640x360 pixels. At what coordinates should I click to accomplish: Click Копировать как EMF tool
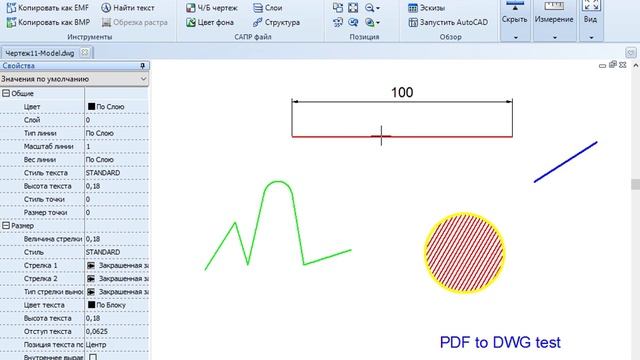coord(48,8)
